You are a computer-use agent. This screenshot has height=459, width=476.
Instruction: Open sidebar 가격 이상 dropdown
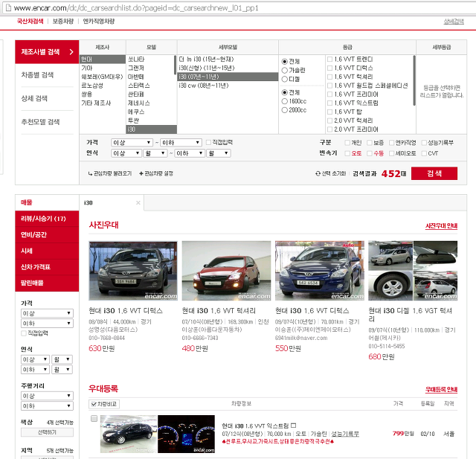(x=47, y=313)
